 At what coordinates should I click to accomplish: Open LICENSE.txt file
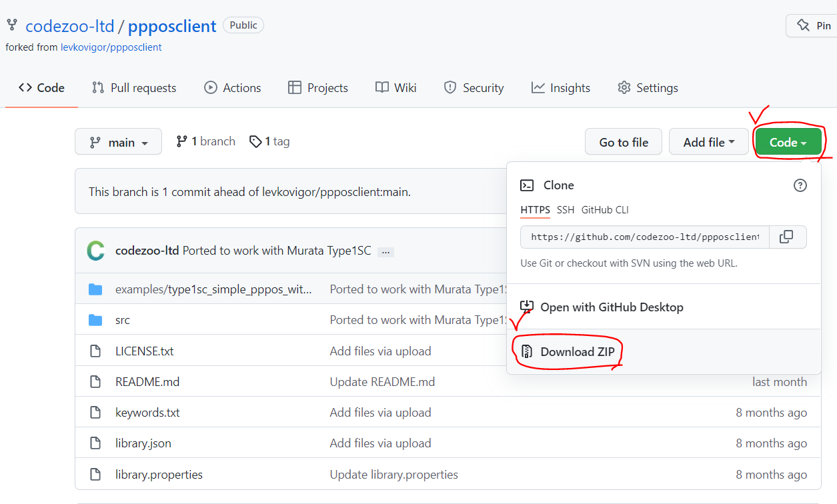145,351
